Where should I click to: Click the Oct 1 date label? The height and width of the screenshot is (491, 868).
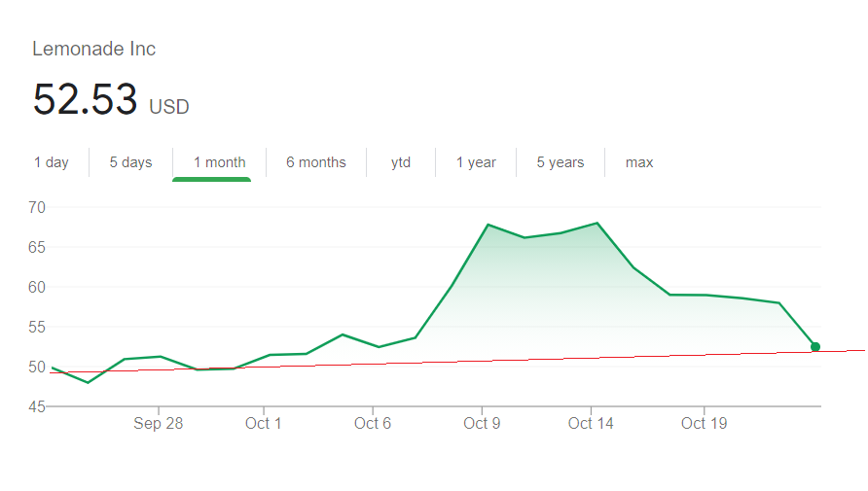(x=264, y=424)
